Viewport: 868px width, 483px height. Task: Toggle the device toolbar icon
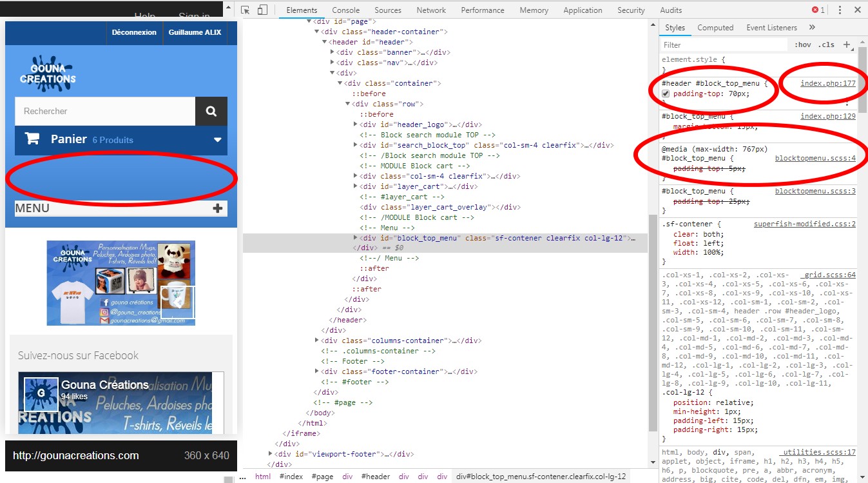coord(262,10)
